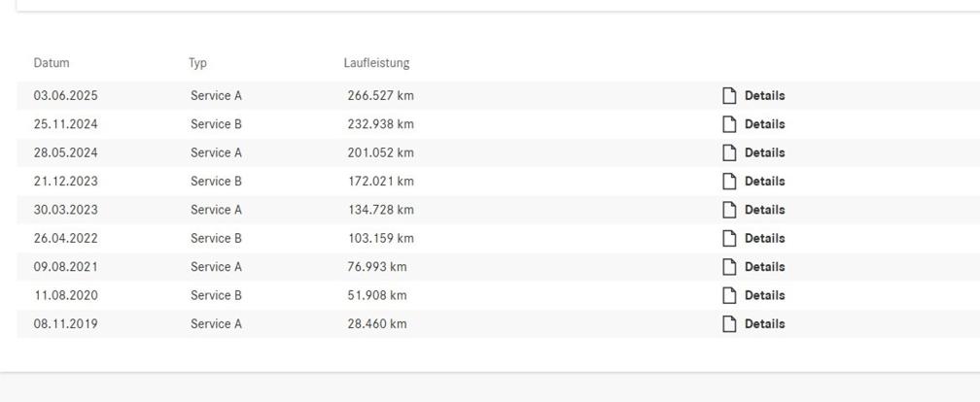Click document icon for 09.08.2021 service

click(x=729, y=267)
